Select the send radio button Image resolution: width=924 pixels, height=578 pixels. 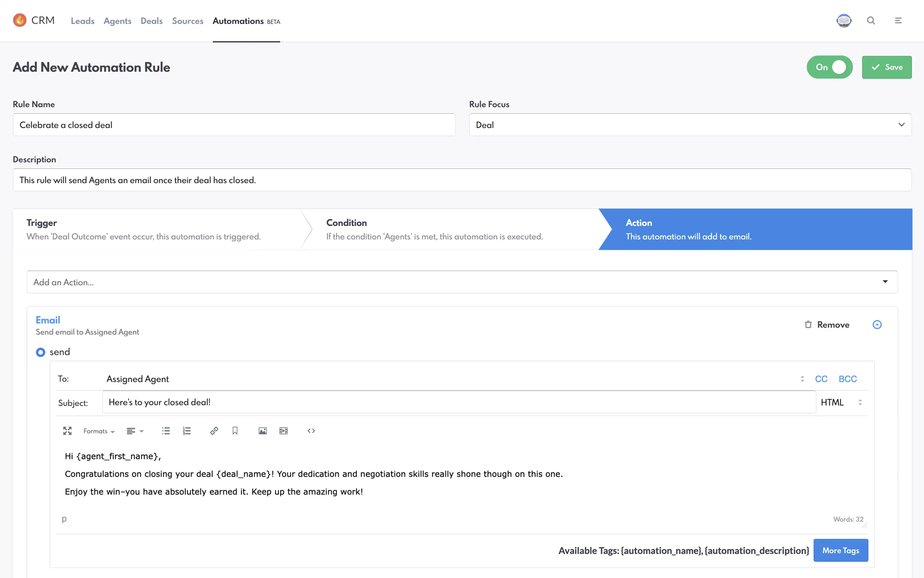click(x=40, y=352)
